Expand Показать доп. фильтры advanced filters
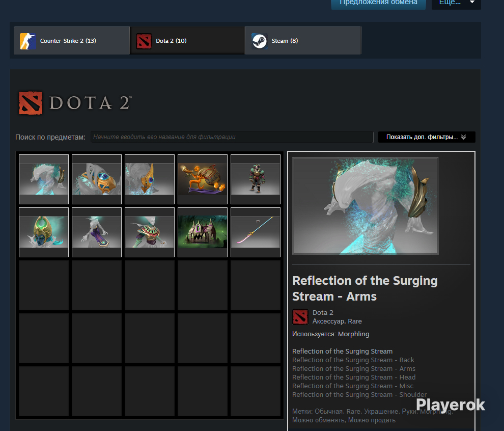This screenshot has height=431, width=504. (x=427, y=137)
